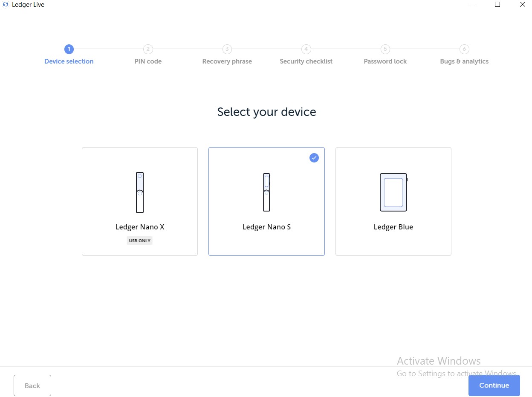This screenshot has height=397, width=532.
Task: Open the Bugs & analytics step label
Action: (x=464, y=61)
